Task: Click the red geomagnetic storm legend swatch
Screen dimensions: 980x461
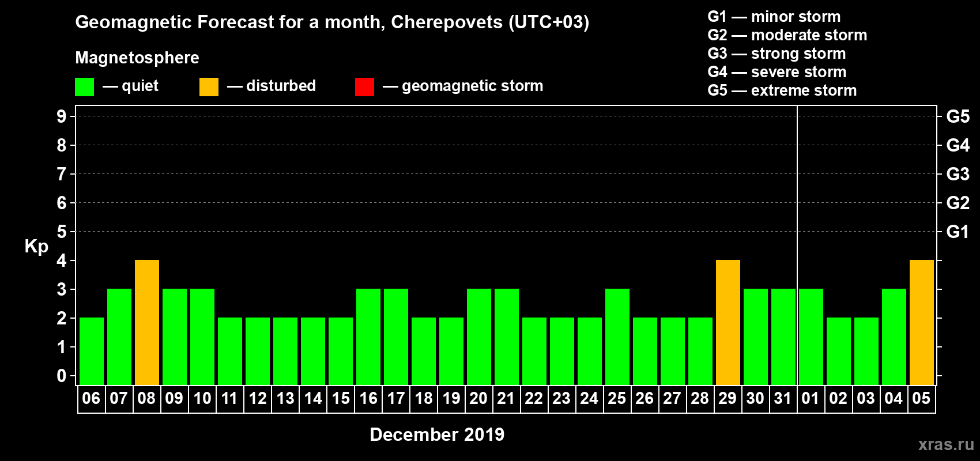Action: coord(364,87)
